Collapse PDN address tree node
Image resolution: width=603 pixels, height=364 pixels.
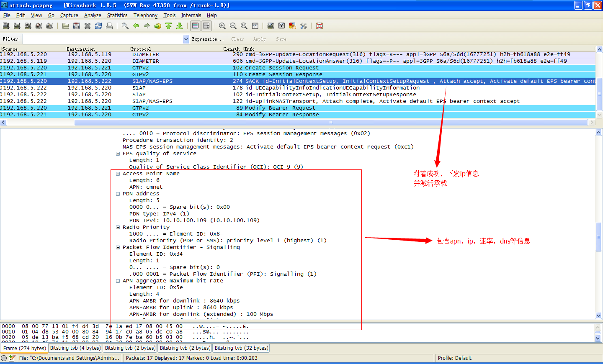point(118,194)
